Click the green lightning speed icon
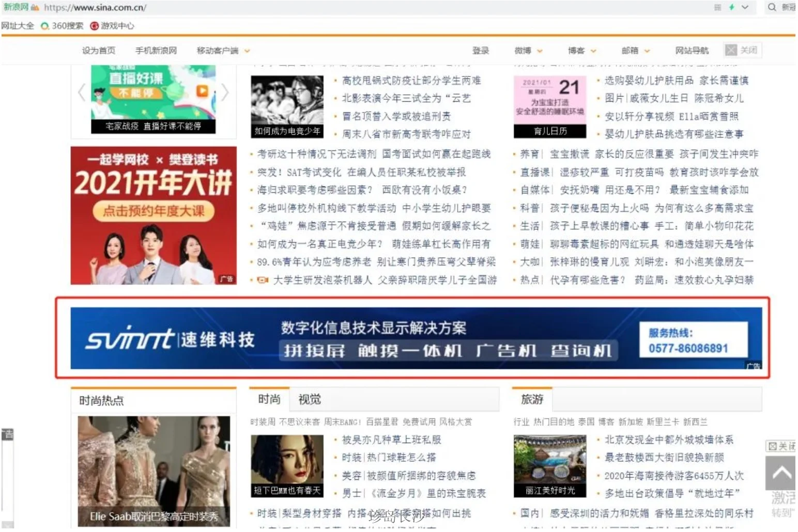Viewport: 798px width, 532px height. click(x=731, y=7)
